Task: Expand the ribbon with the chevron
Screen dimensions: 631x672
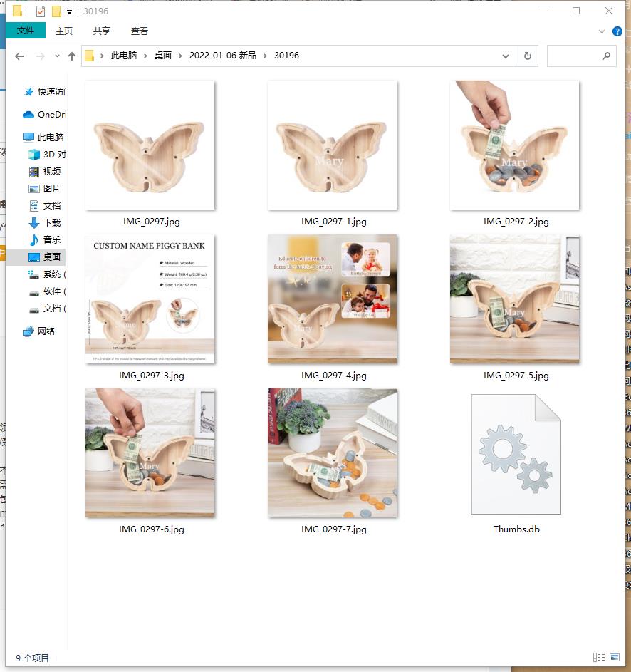Action: tap(603, 31)
